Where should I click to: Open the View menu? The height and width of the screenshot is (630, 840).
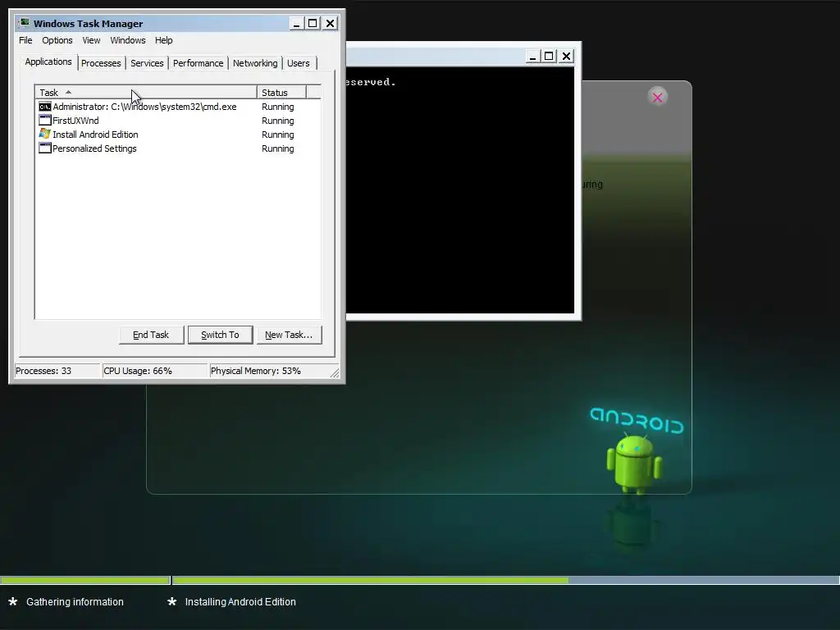point(91,40)
